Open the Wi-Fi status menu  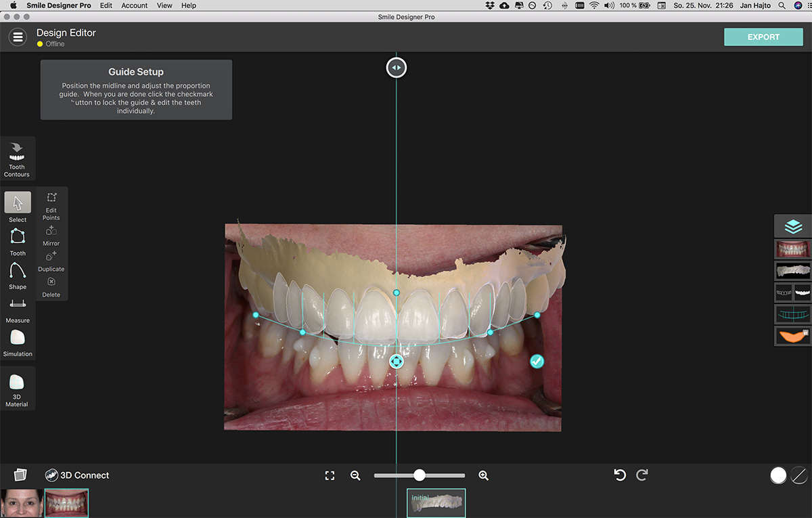(x=594, y=5)
